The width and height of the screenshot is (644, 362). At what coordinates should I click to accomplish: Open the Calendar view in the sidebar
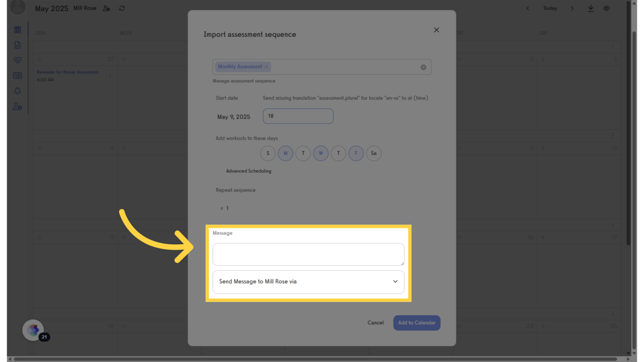pyautogui.click(x=17, y=29)
